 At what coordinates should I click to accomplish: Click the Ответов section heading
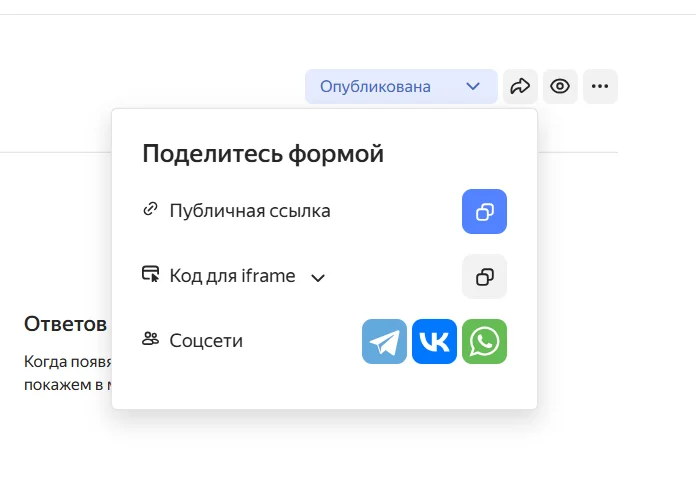[66, 324]
